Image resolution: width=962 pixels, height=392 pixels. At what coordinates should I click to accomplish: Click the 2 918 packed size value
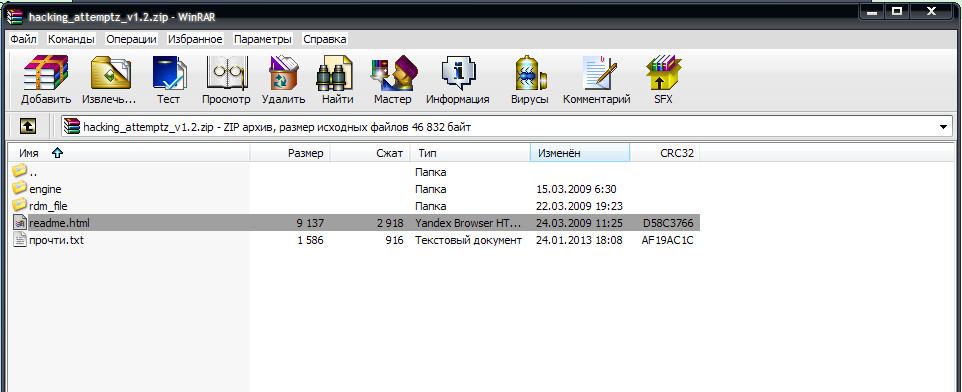coord(390,223)
